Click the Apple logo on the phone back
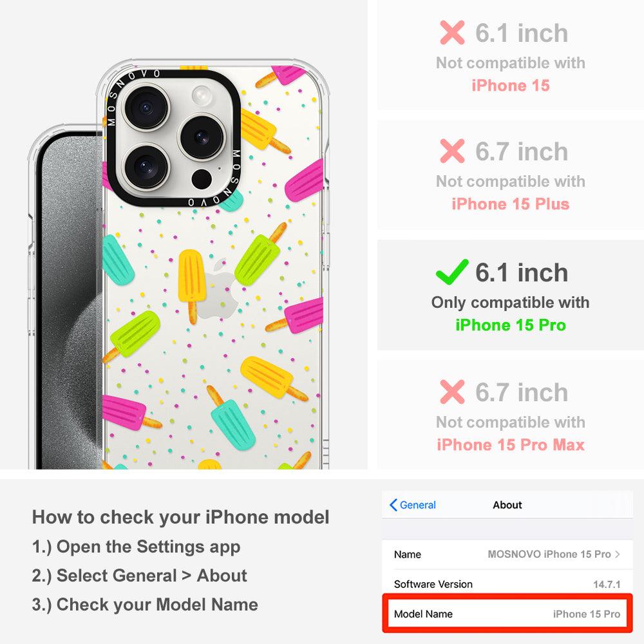The height and width of the screenshot is (644, 644). (218, 289)
